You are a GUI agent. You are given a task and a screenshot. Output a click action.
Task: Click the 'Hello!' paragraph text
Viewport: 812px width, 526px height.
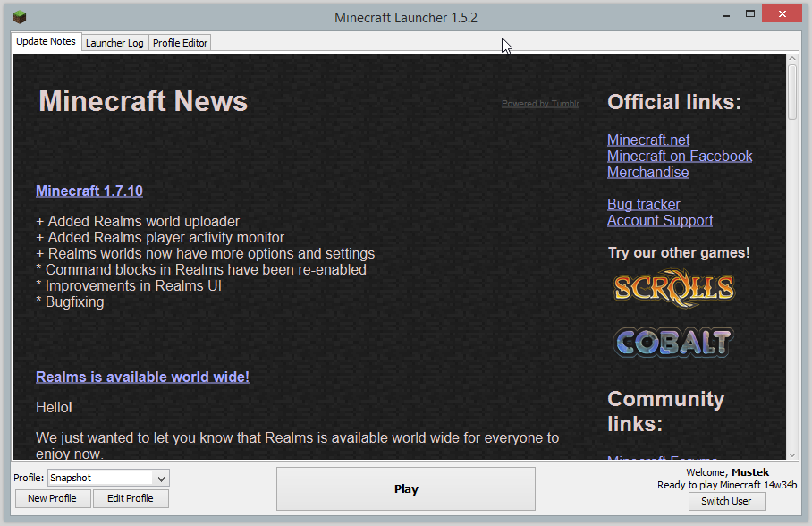[x=54, y=407]
